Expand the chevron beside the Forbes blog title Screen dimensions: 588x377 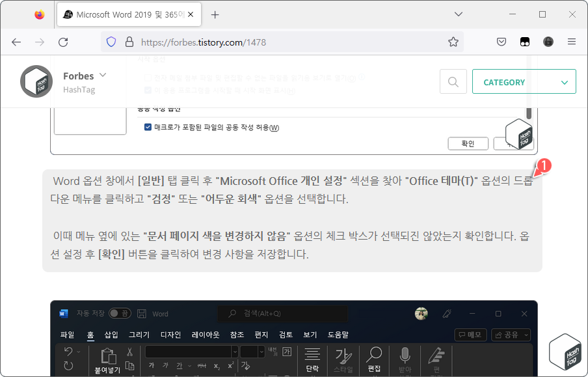[x=103, y=75]
